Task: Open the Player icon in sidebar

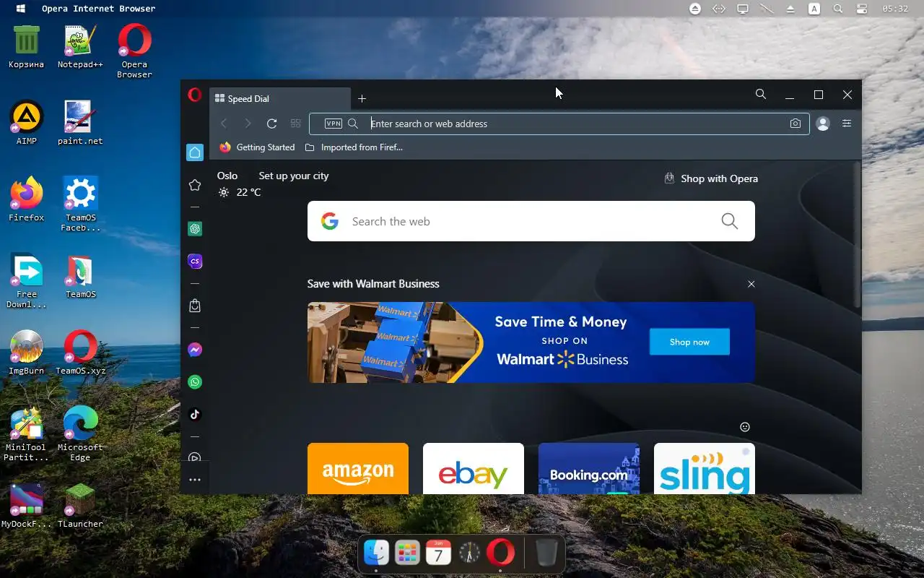Action: tap(194, 457)
